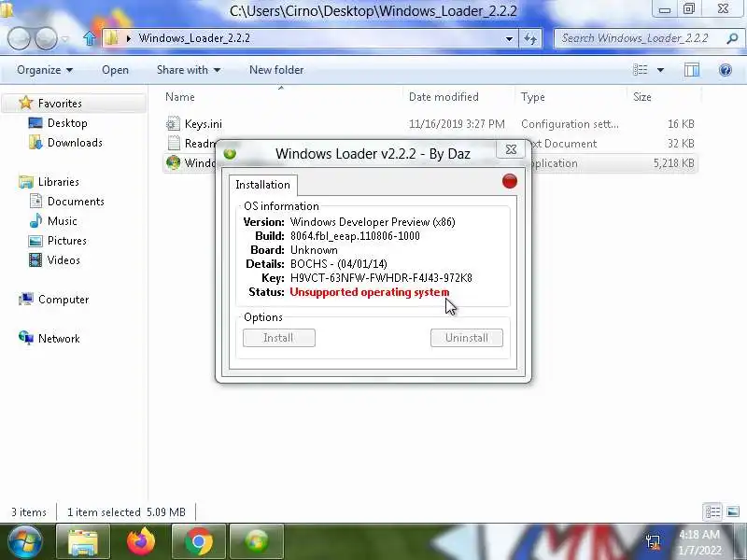Switch to large icons view in status bar

733,511
